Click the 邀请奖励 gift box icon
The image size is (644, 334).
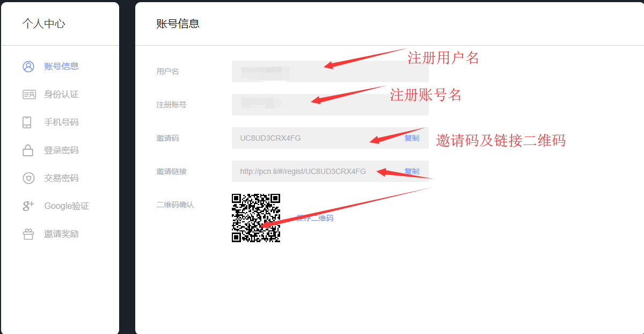click(x=28, y=234)
